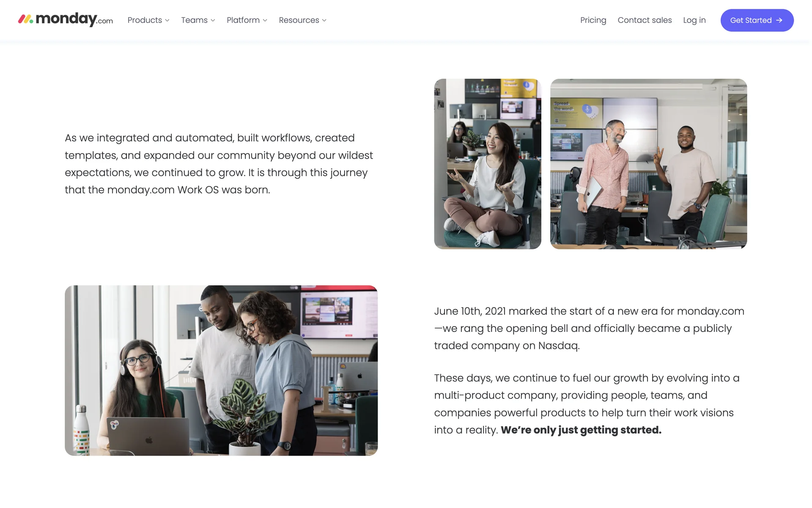
Task: Expand the Platform dropdown chevron
Action: point(265,20)
